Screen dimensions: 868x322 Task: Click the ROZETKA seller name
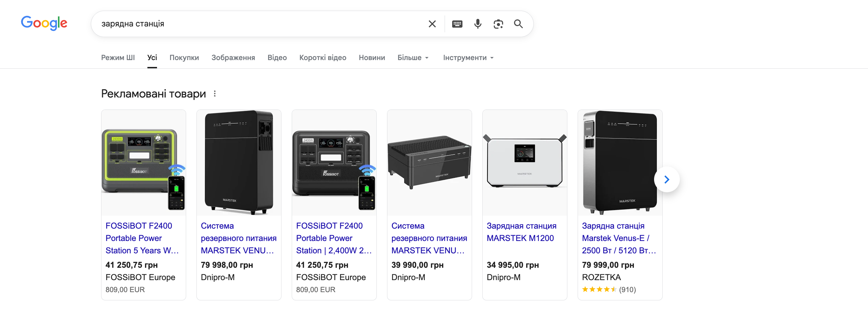(x=601, y=277)
